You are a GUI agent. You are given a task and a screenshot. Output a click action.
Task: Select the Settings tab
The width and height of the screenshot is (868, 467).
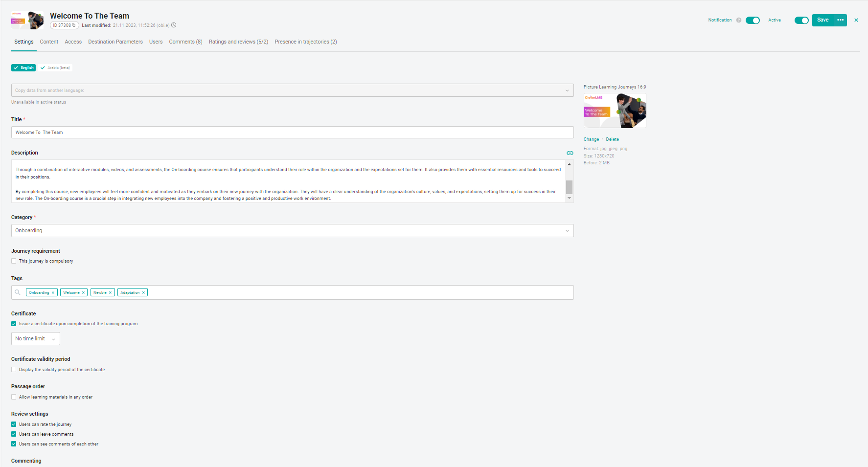[x=24, y=42]
